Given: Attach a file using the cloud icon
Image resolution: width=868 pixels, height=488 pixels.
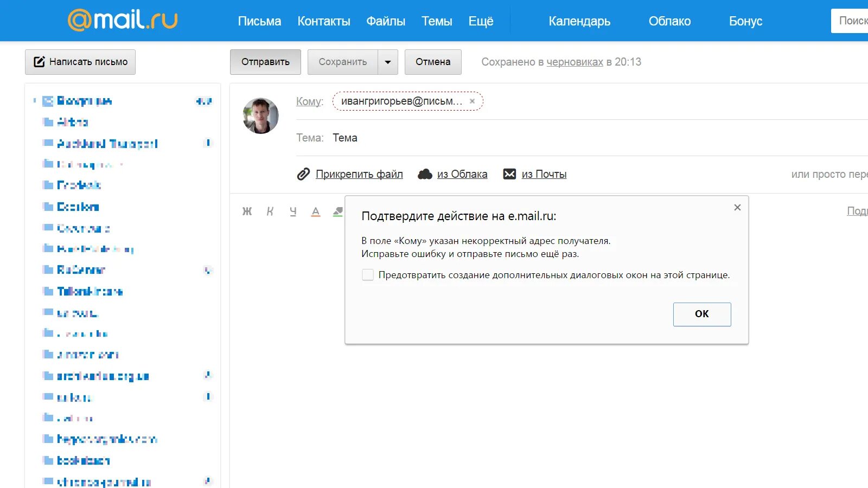Looking at the screenshot, I should (x=425, y=174).
